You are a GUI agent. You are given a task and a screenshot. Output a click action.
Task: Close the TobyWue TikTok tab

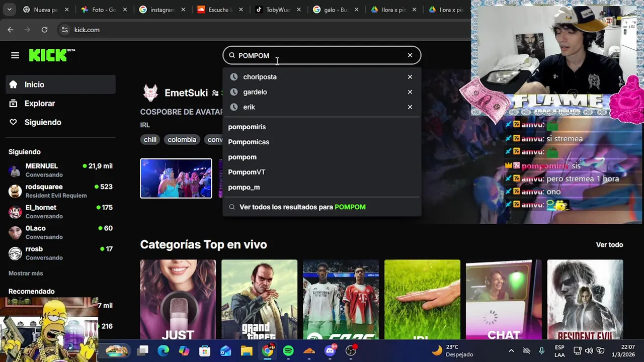click(x=300, y=10)
